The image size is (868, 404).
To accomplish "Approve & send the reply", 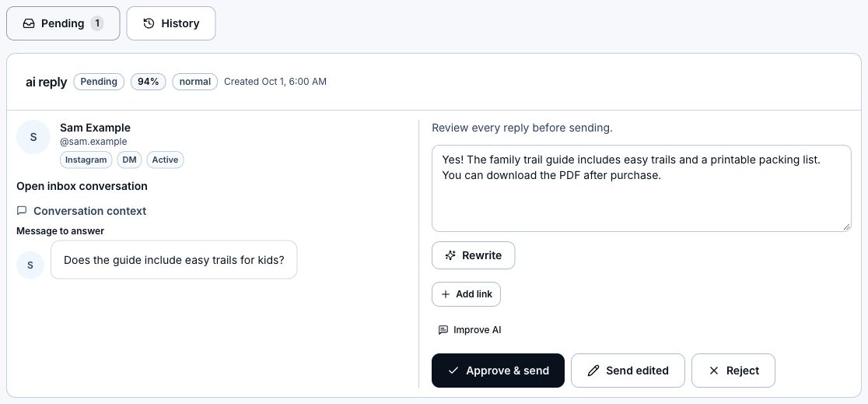I will pyautogui.click(x=499, y=371).
